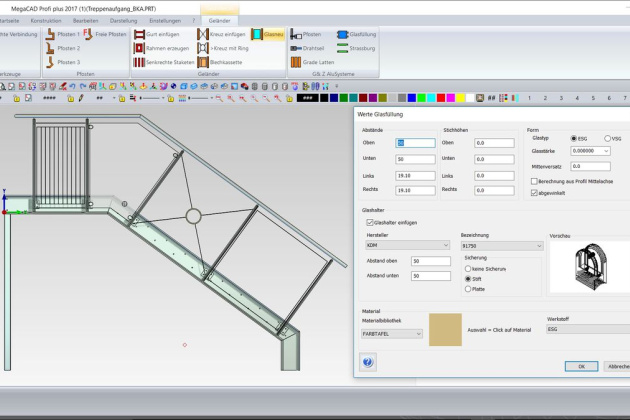Confirm the dialog with OK

click(580, 366)
